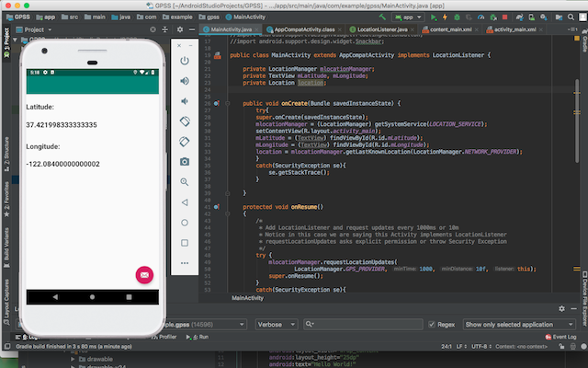Open Show only selected application dropdown
The image size is (588, 368).
click(519, 324)
